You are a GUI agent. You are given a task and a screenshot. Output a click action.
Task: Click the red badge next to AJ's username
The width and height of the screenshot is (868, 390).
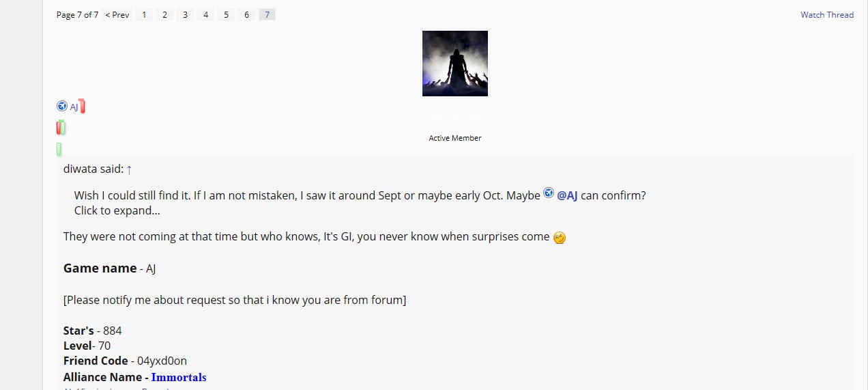tap(82, 106)
